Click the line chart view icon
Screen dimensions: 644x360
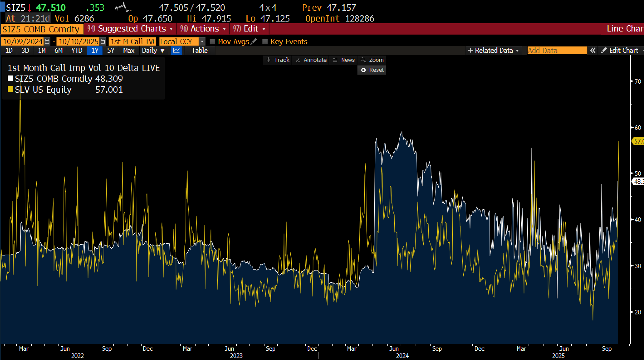[x=176, y=51]
